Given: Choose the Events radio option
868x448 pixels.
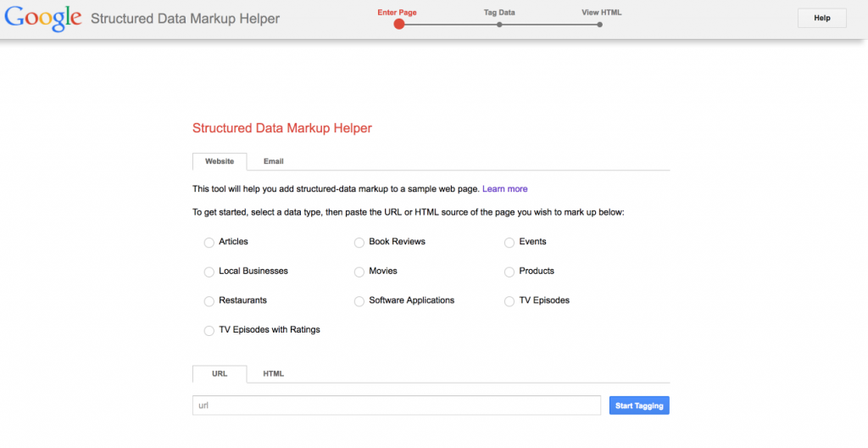Looking at the screenshot, I should point(509,243).
